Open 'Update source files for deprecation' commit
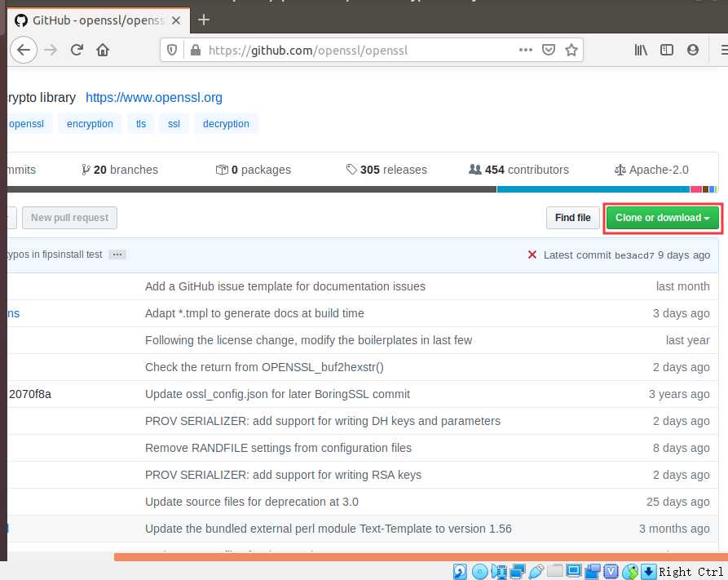 point(252,502)
